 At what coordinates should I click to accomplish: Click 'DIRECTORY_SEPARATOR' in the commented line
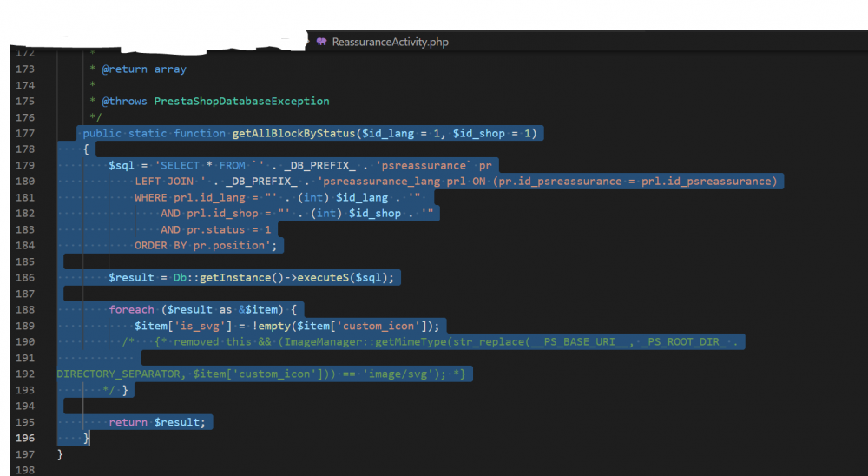(x=118, y=374)
